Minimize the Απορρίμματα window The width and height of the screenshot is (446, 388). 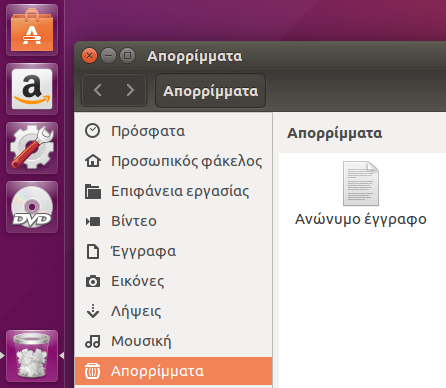(x=108, y=55)
